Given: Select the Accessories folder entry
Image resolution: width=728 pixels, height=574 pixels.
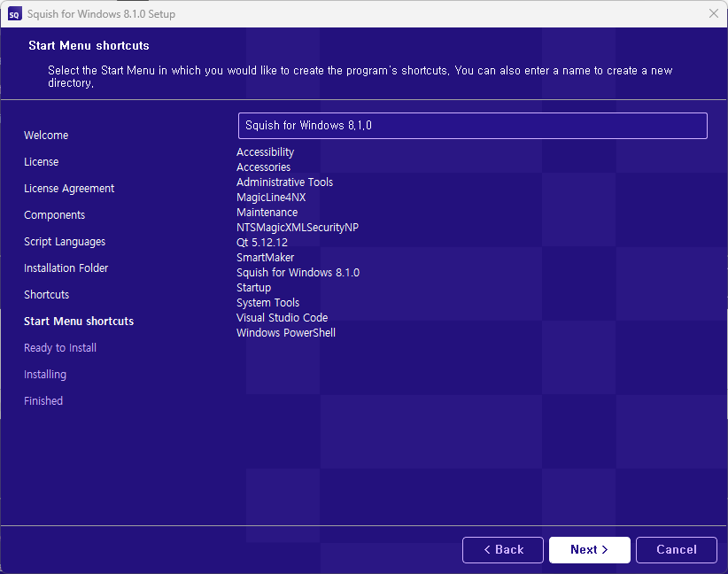Looking at the screenshot, I should coord(263,167).
